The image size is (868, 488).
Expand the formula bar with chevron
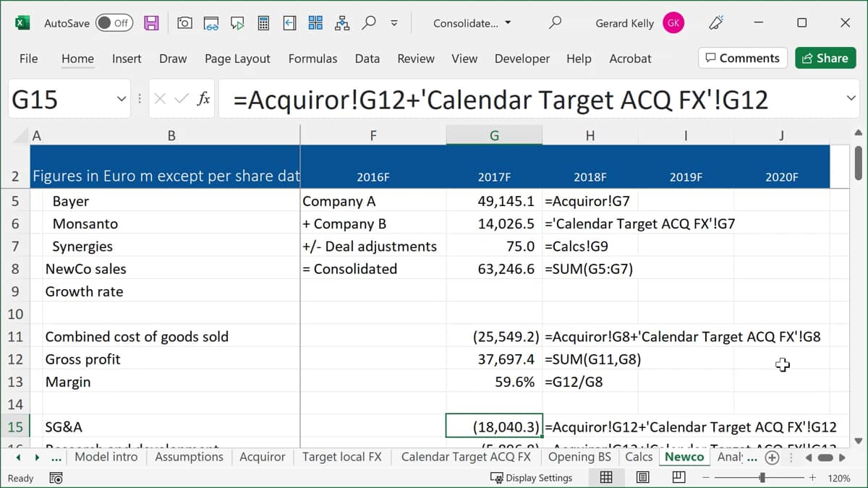851,98
